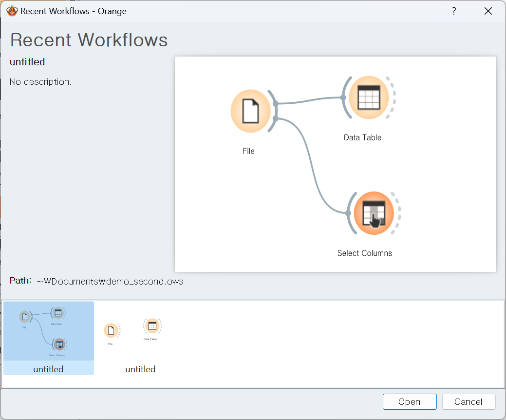Screen dimensions: 506x420
Task: Click the Data Table widget icon in the preview
Action: [369, 97]
